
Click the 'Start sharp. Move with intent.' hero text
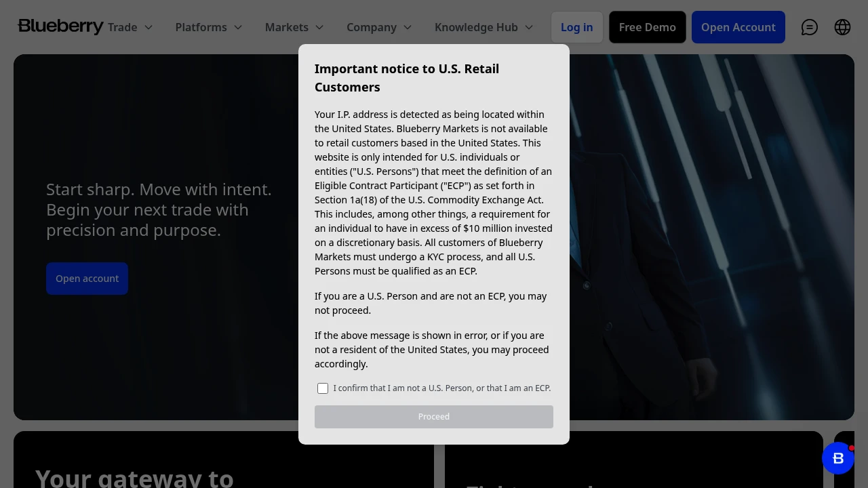tap(159, 189)
